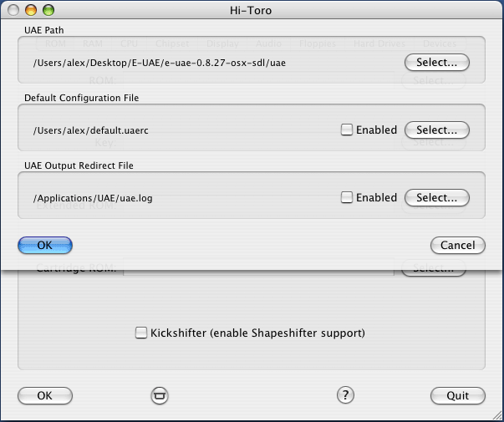504x422 pixels.
Task: Click OK button at window bottom
Action: click(45, 395)
